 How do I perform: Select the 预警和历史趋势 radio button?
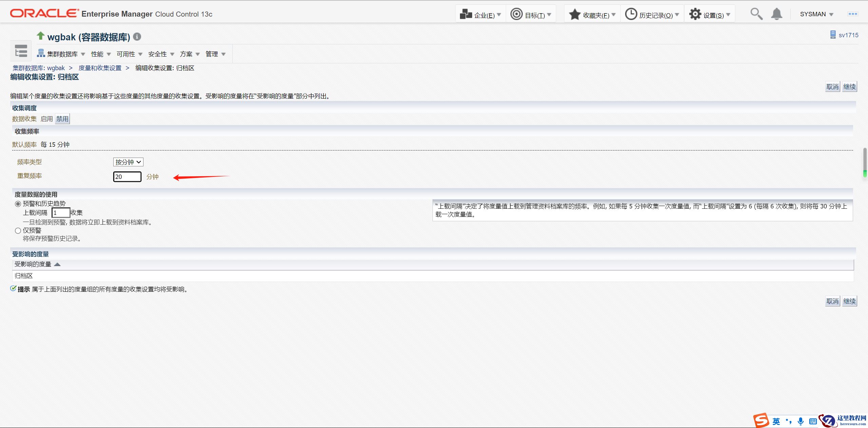coord(18,204)
